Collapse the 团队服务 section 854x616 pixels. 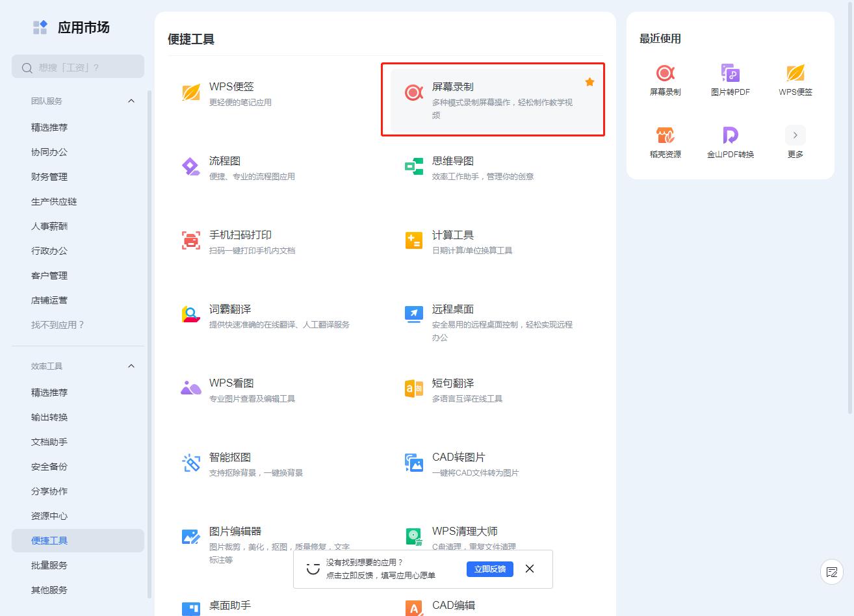tap(131, 101)
